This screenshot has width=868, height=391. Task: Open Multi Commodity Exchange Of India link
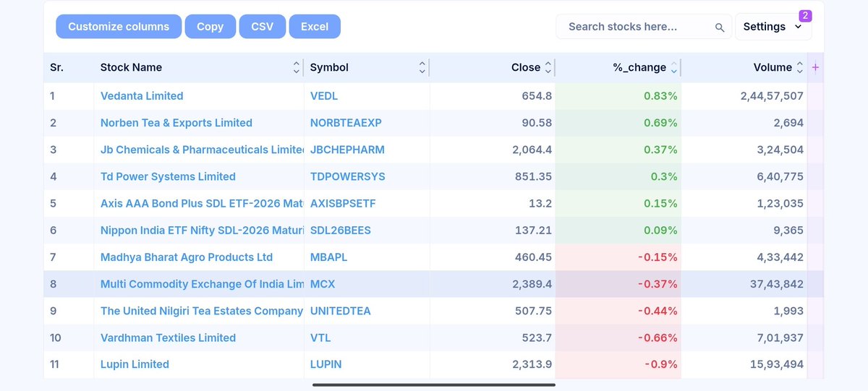[203, 284]
